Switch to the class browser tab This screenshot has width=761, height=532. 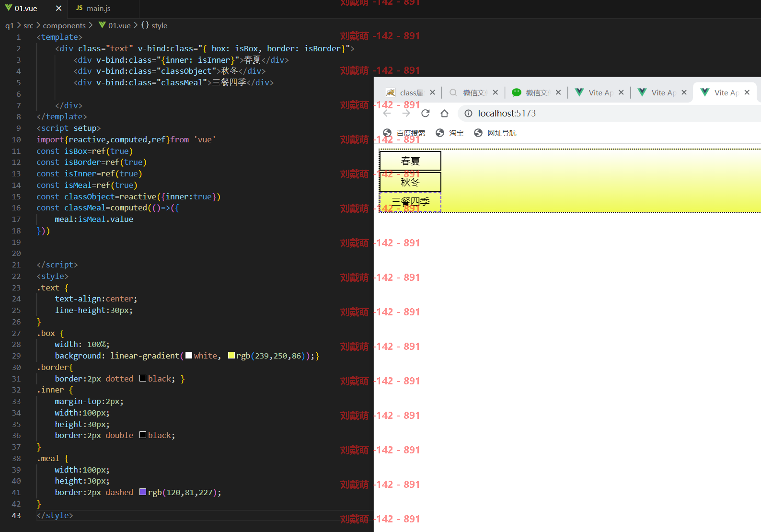point(405,93)
